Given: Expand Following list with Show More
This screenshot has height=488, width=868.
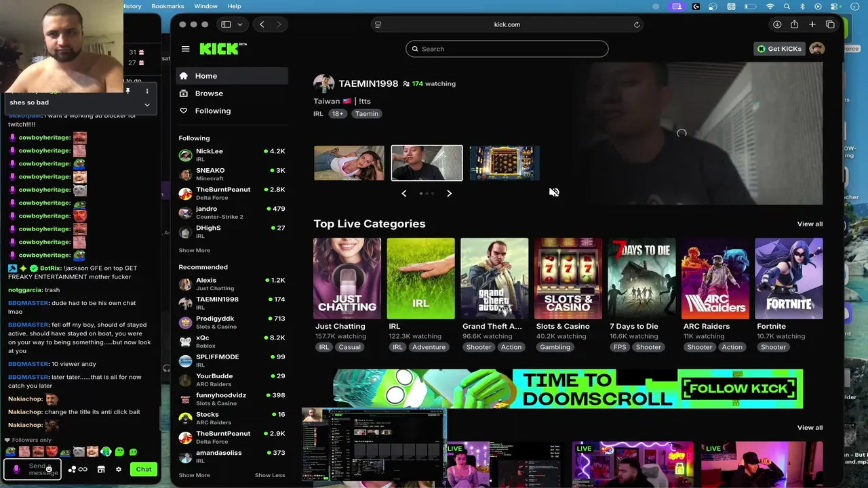Looking at the screenshot, I should [x=194, y=250].
